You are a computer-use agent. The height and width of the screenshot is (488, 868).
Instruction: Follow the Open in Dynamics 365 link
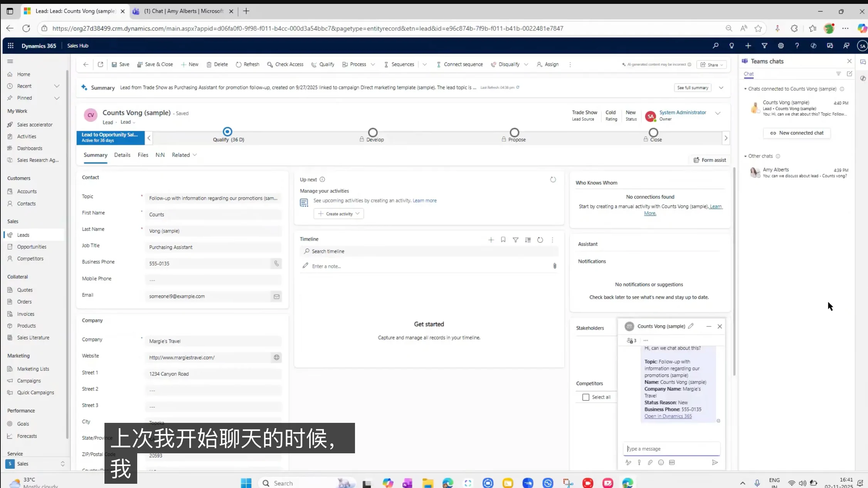[x=668, y=416]
